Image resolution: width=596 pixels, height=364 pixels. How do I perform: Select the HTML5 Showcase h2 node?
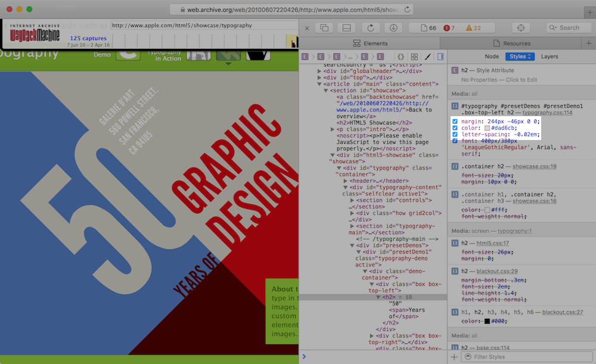(x=374, y=123)
